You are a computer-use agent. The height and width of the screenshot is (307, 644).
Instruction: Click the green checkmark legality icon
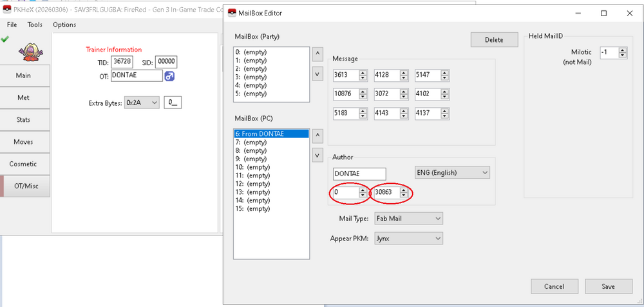click(5, 39)
